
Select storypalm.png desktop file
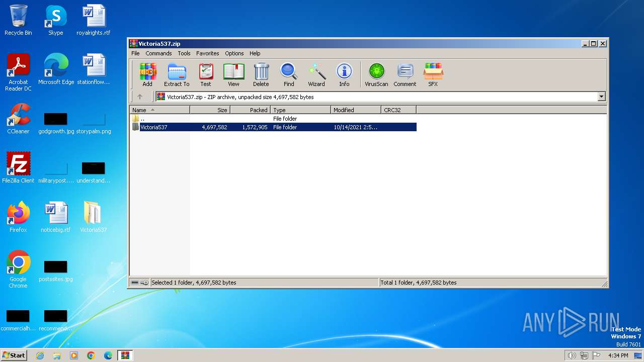(x=94, y=124)
